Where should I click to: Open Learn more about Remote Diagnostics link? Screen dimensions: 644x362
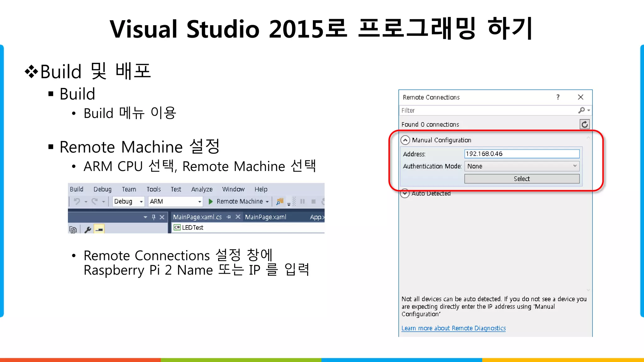(x=453, y=328)
